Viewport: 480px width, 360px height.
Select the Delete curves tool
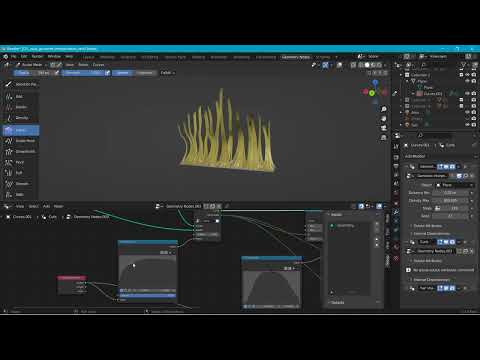tap(20, 107)
